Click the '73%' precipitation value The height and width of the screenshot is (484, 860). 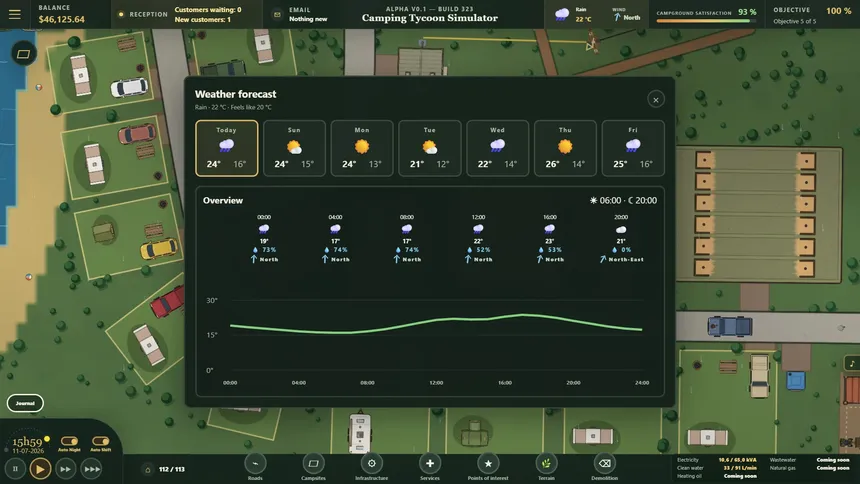[x=269, y=250]
